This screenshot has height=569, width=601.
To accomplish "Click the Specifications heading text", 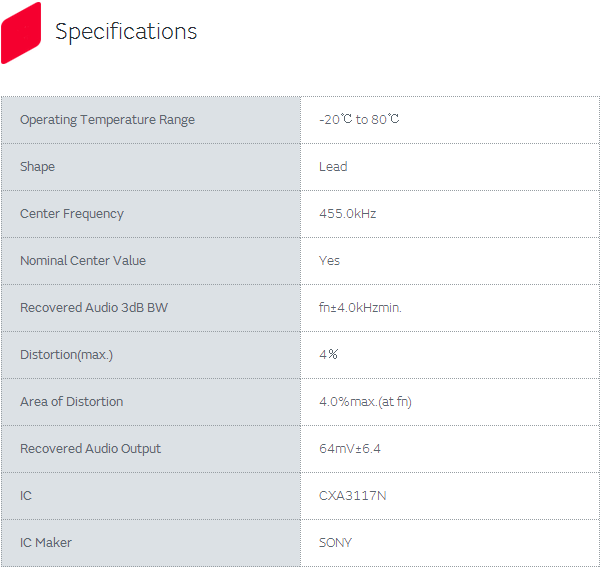I will pyautogui.click(x=126, y=32).
